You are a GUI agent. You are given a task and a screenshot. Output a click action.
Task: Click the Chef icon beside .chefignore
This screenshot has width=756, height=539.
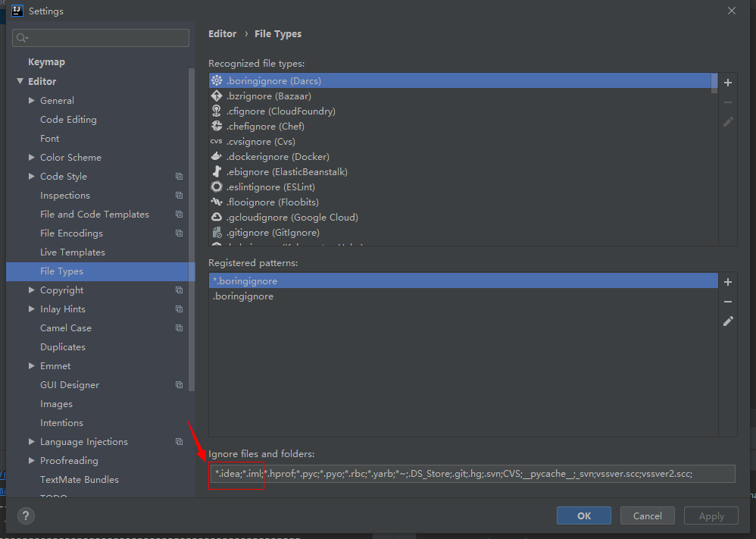[217, 126]
